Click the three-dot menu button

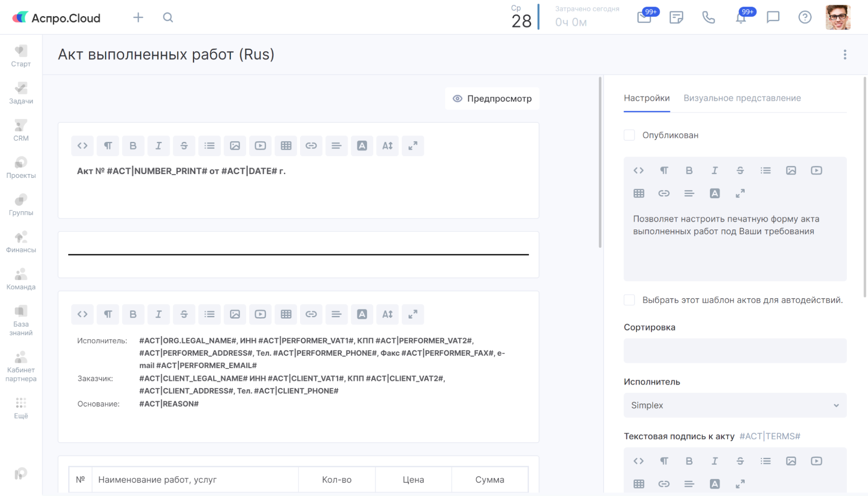coord(845,55)
